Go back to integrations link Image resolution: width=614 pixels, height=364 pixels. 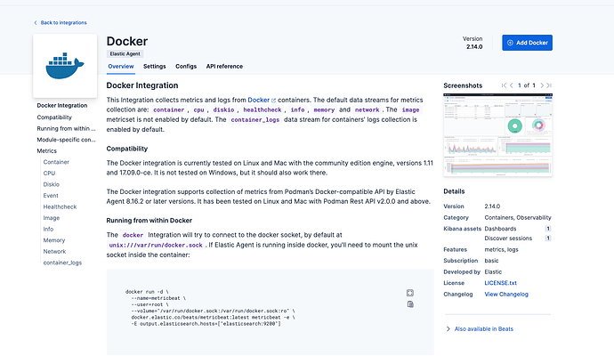pyautogui.click(x=60, y=23)
